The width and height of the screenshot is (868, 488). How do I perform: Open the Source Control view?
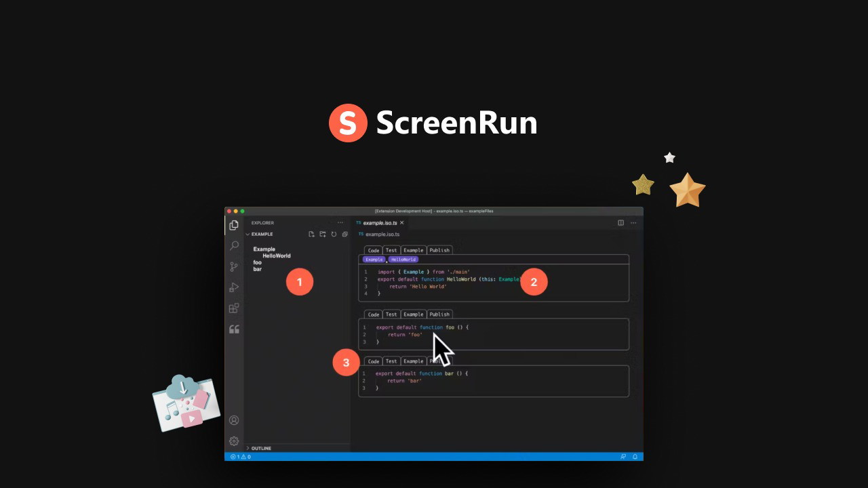pyautogui.click(x=234, y=266)
